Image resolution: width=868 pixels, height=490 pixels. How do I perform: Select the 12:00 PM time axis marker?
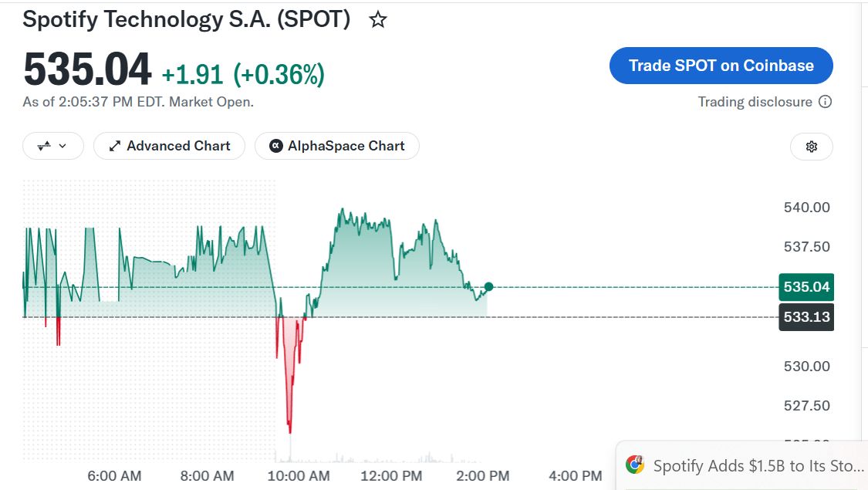click(x=391, y=475)
